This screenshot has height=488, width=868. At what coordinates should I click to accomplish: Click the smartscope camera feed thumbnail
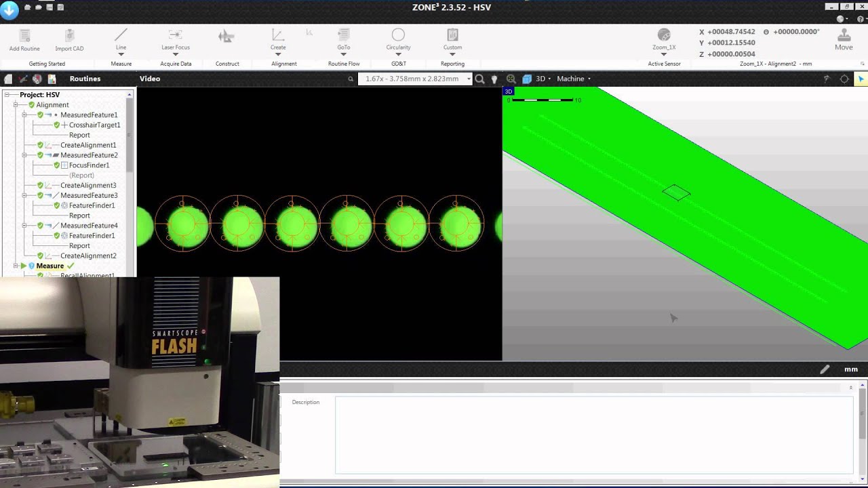tap(140, 382)
